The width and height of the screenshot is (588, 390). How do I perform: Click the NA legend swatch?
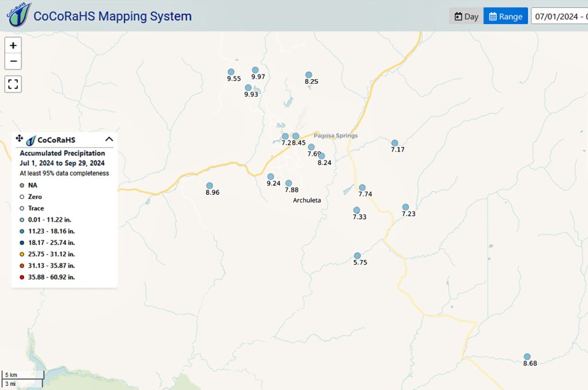point(22,185)
